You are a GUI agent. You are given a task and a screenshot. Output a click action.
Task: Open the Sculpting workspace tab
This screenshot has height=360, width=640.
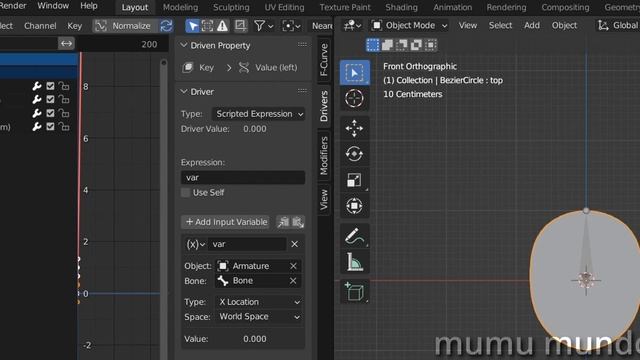coord(231,7)
